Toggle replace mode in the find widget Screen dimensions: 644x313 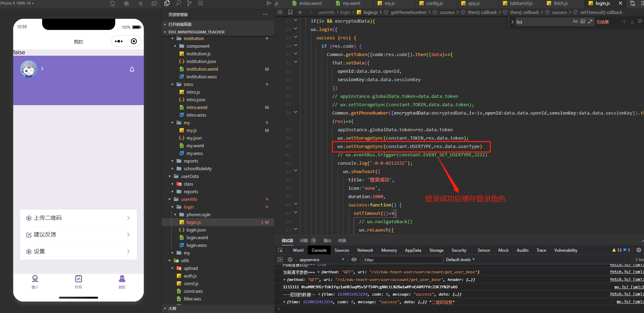512,22
